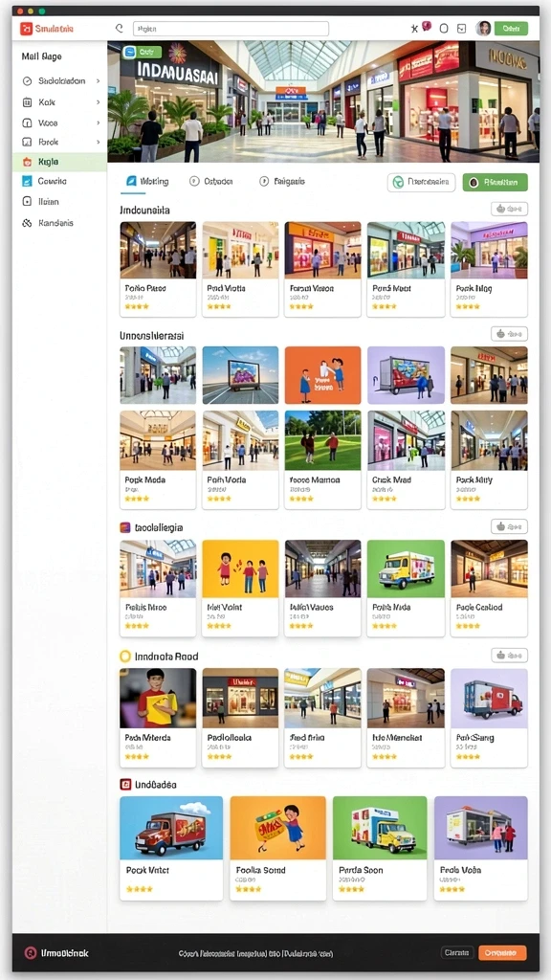Open the user avatar profile picture
This screenshot has height=980, width=551.
[483, 28]
